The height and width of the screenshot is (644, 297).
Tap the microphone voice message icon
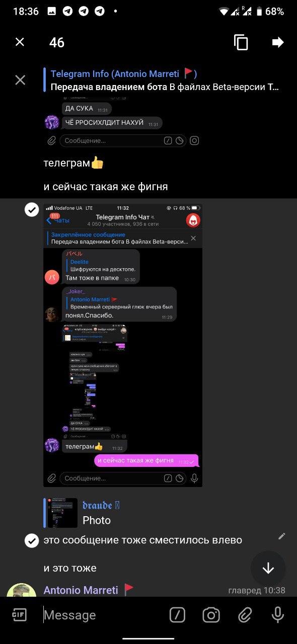(x=277, y=615)
